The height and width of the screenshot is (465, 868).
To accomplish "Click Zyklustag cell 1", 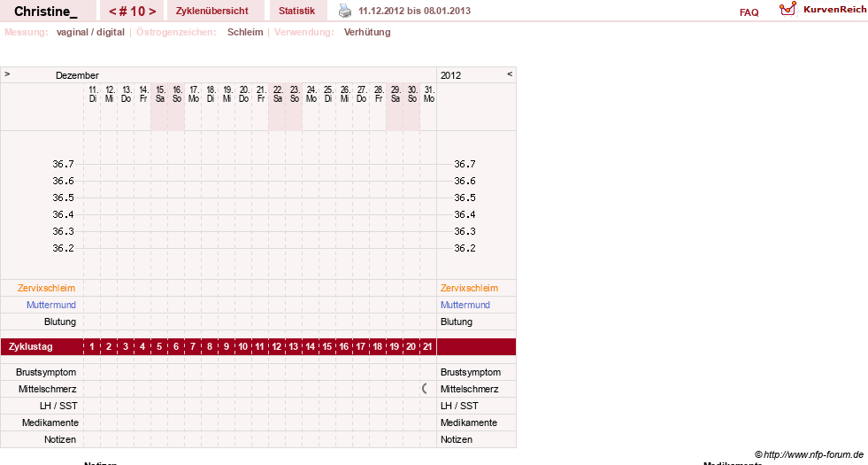I will [92, 346].
